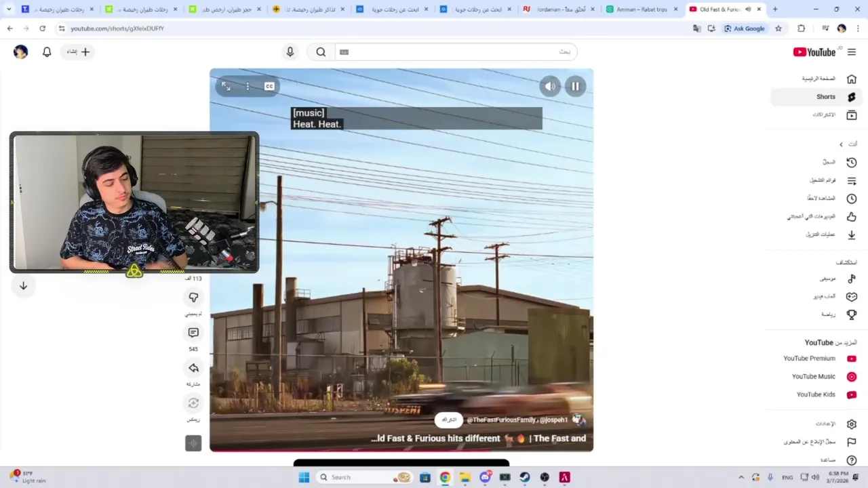Open the three-dot video options menu
Screen dimensions: 868x488
coord(248,86)
